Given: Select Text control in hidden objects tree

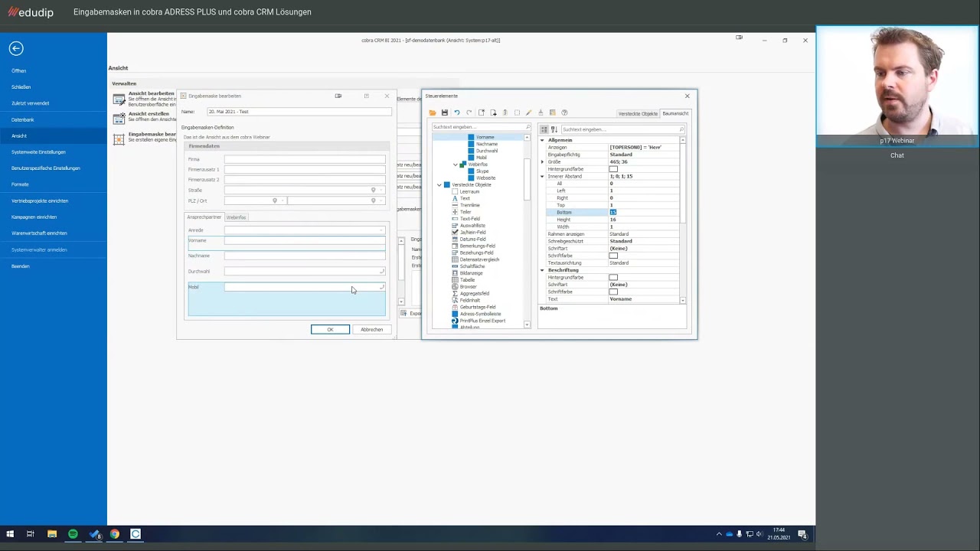Looking at the screenshot, I should (x=465, y=198).
